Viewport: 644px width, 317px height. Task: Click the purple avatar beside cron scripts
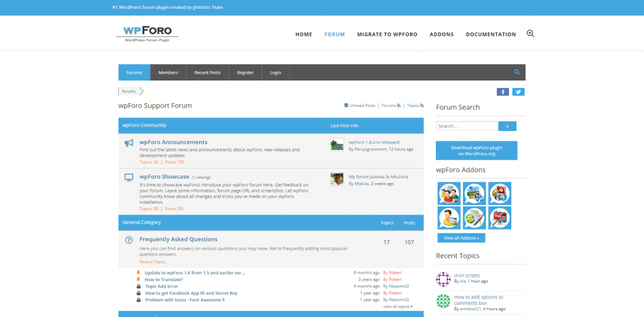[x=443, y=279]
